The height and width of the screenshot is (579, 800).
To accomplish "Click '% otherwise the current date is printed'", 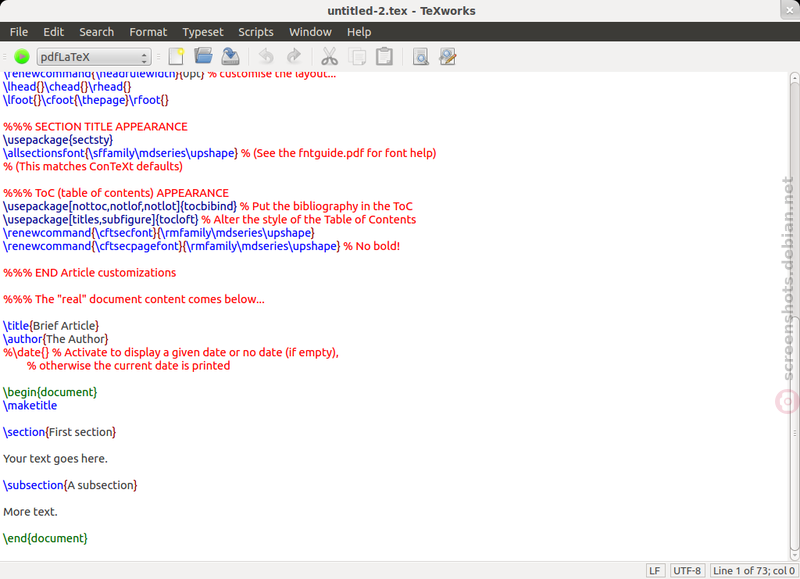I will (129, 366).
